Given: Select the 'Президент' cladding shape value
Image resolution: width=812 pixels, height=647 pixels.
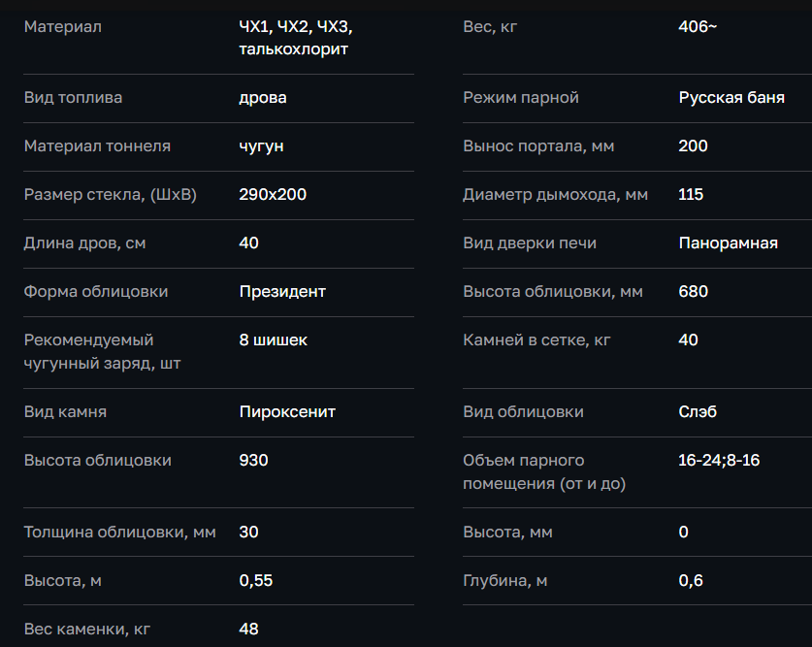Looking at the screenshot, I should 282,292.
